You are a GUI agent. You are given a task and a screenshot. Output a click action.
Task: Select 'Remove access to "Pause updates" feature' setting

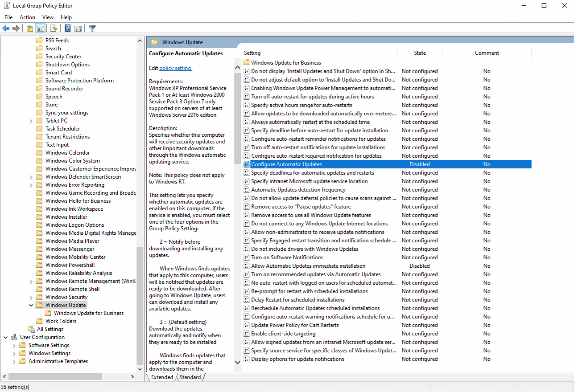(x=301, y=207)
